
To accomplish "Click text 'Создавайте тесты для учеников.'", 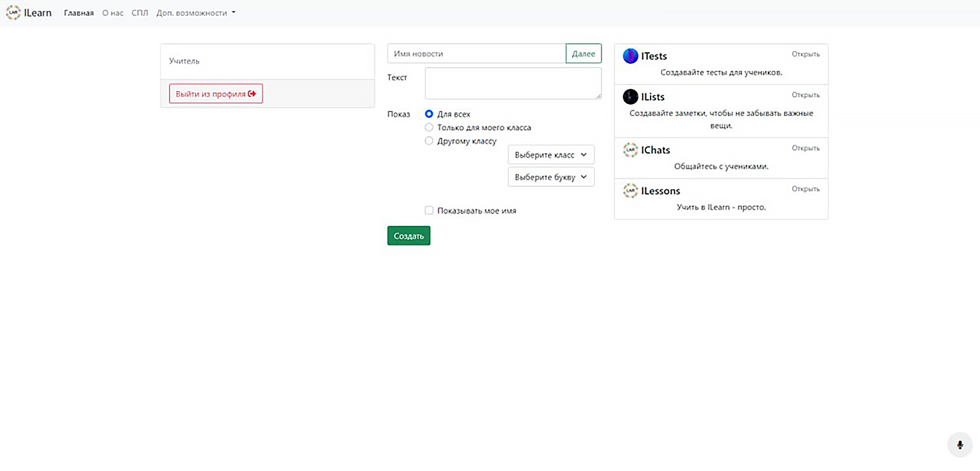I will (721, 72).
